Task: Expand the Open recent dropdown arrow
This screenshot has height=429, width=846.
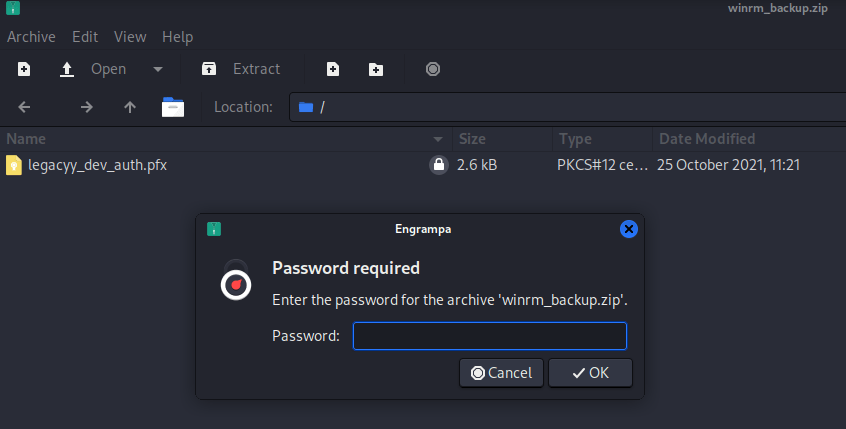Action: tap(157, 69)
